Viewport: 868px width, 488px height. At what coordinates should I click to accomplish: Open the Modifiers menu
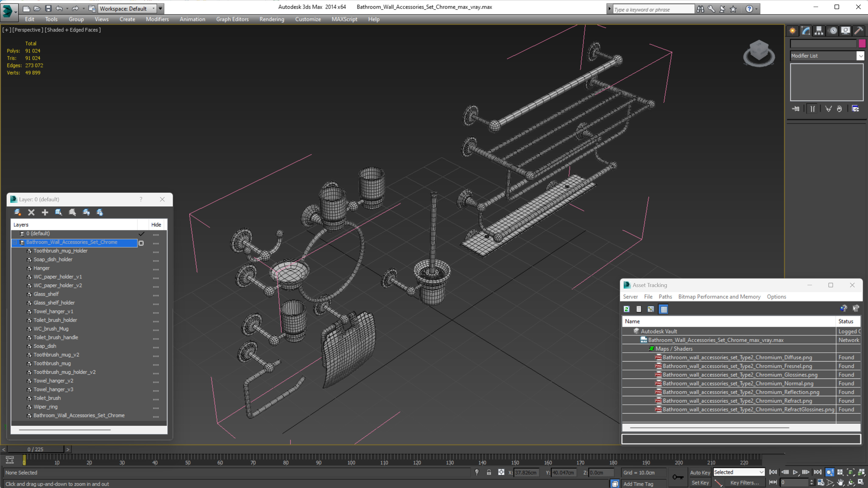(x=157, y=19)
